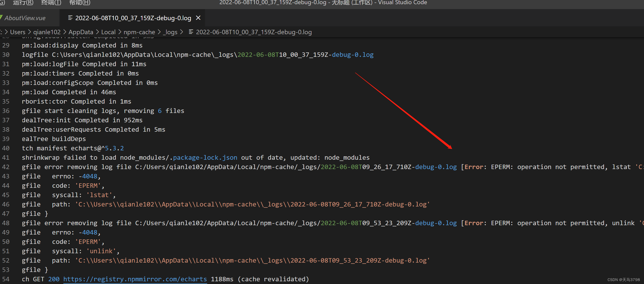The width and height of the screenshot is (644, 284).
Task: Click the log file icon in the active tab
Action: pos(70,18)
